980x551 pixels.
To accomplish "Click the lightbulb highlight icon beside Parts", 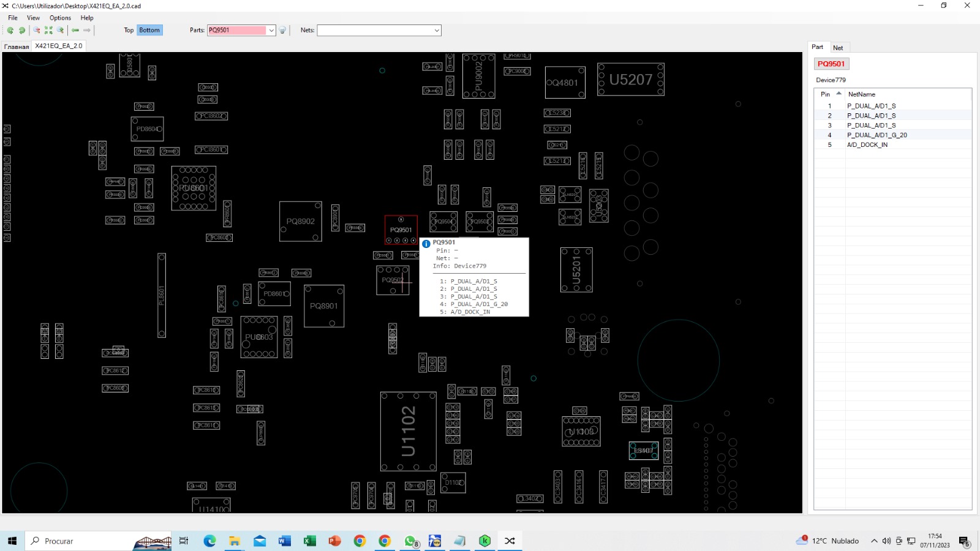I will (282, 30).
